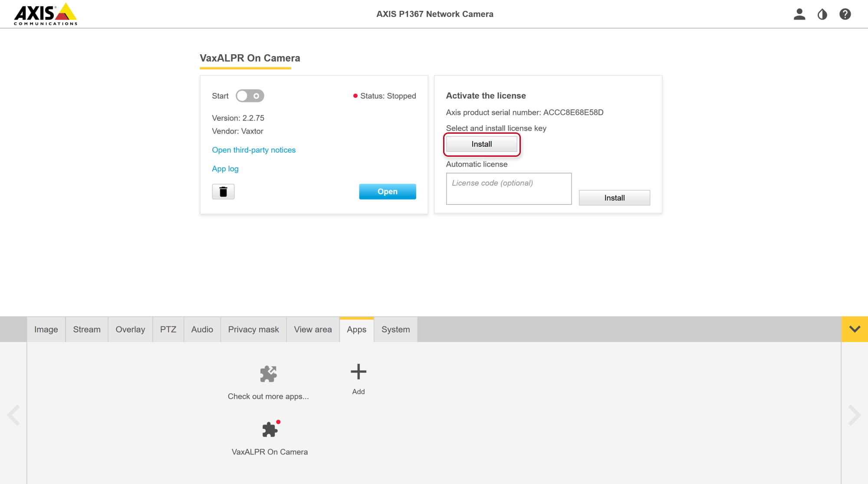
Task: Click the Add label under the plus
Action: (358, 392)
